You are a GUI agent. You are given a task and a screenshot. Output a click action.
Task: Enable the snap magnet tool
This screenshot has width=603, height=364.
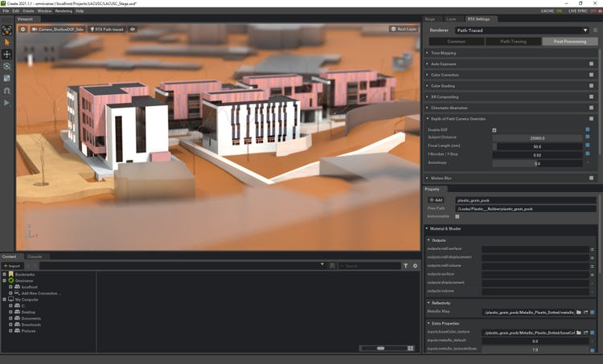coord(7,91)
